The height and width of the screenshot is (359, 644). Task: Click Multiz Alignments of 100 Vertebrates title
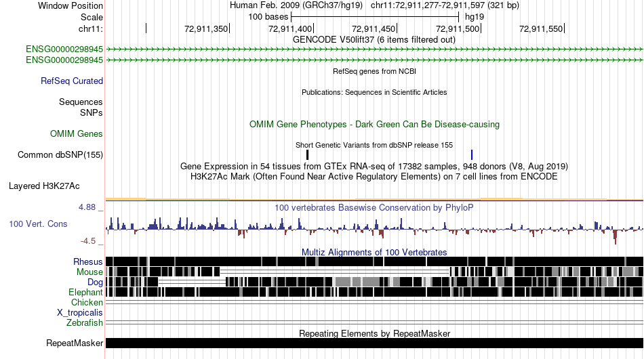tap(374, 253)
